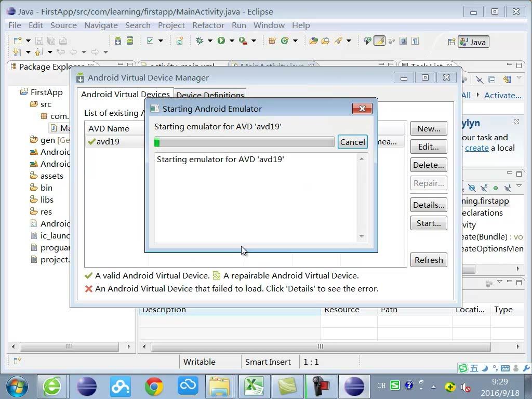This screenshot has height=399, width=532.
Task: Click the Debug bug icon
Action: pyautogui.click(x=200, y=41)
